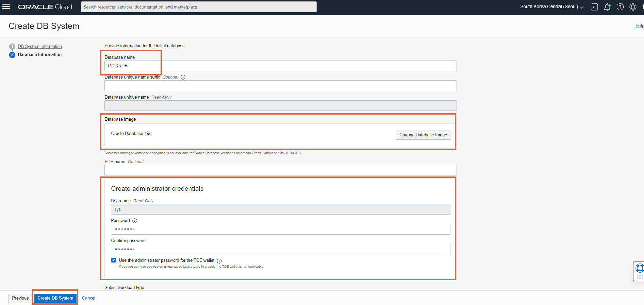
Task: Click Change Database Image button
Action: [423, 135]
